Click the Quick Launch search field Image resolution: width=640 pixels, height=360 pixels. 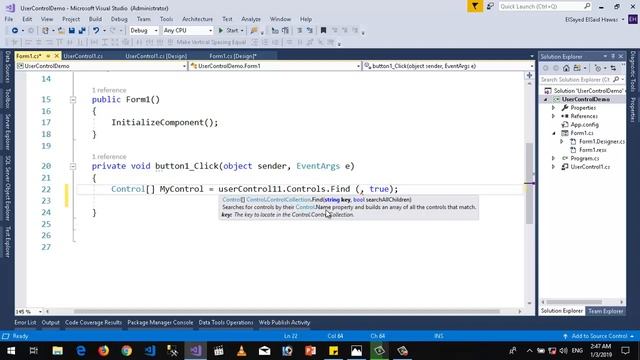[x=545, y=6]
